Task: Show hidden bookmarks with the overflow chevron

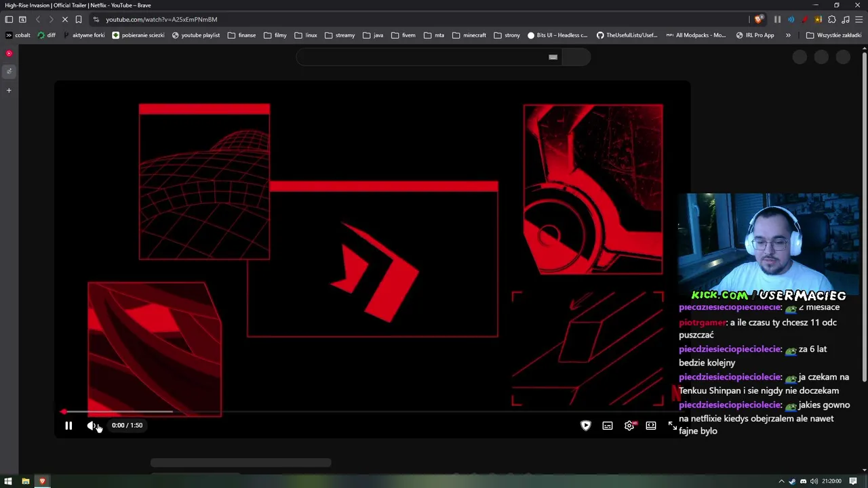Action: point(788,35)
